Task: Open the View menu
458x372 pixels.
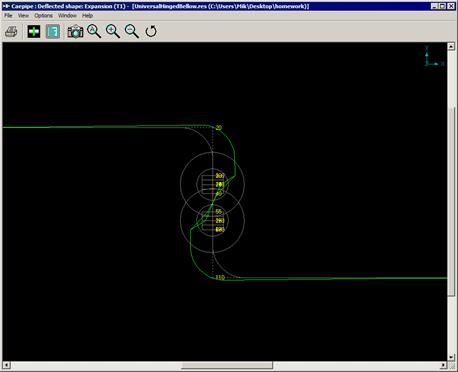Action: click(23, 16)
